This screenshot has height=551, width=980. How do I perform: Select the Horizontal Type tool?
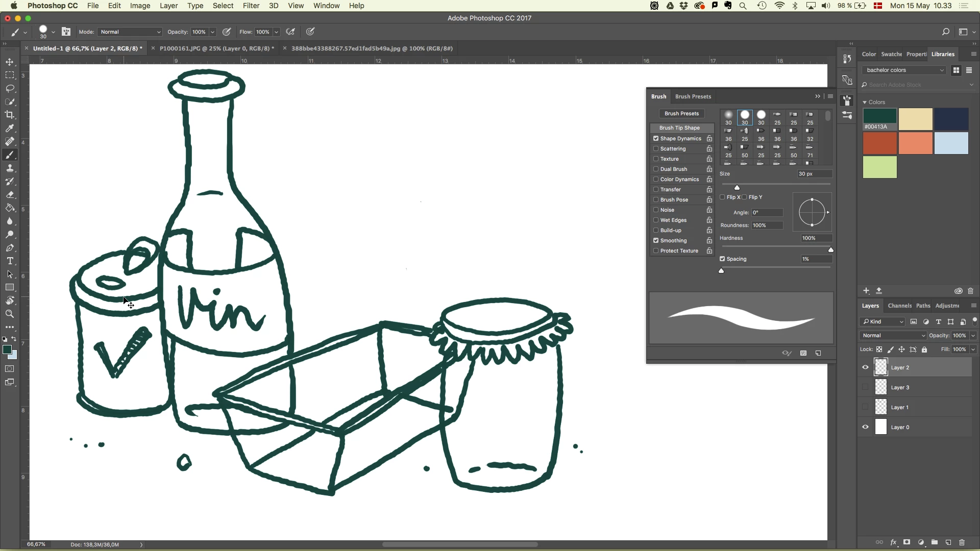pyautogui.click(x=10, y=261)
